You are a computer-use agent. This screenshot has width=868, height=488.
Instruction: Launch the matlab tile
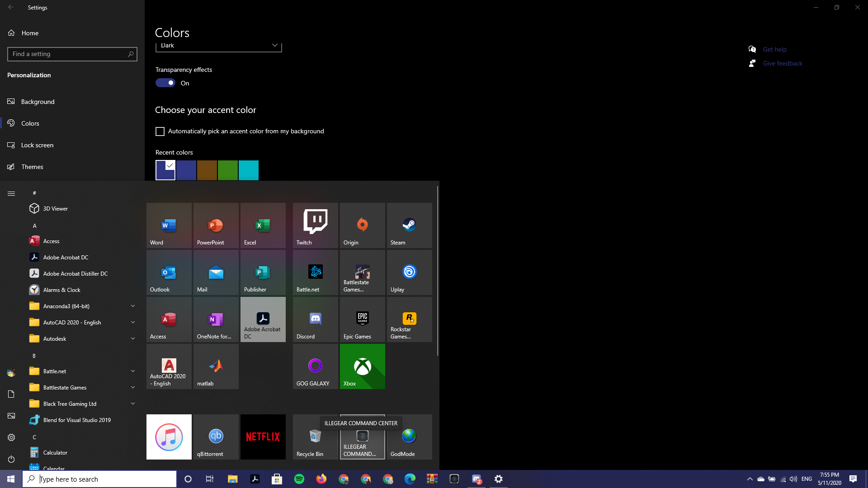[x=216, y=366]
